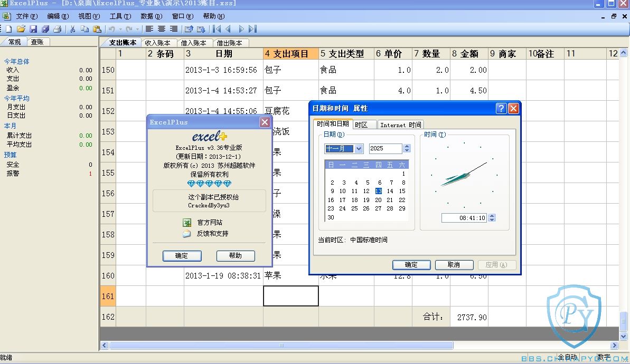Click 帮助 button in the ExcelPlus dialog
This screenshot has height=364, width=630.
pyautogui.click(x=236, y=256)
